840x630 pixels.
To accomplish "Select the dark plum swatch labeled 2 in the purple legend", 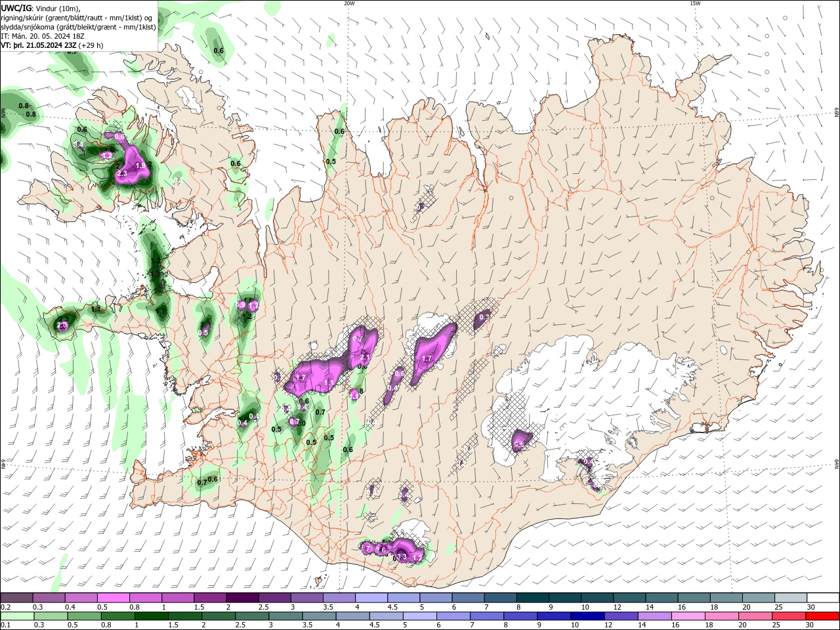I will [241, 598].
